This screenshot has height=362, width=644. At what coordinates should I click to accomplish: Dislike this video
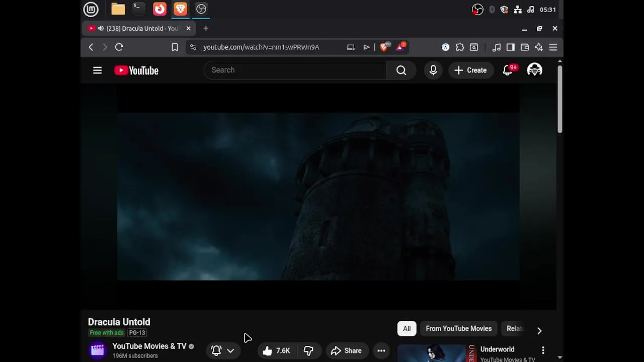coord(308,350)
